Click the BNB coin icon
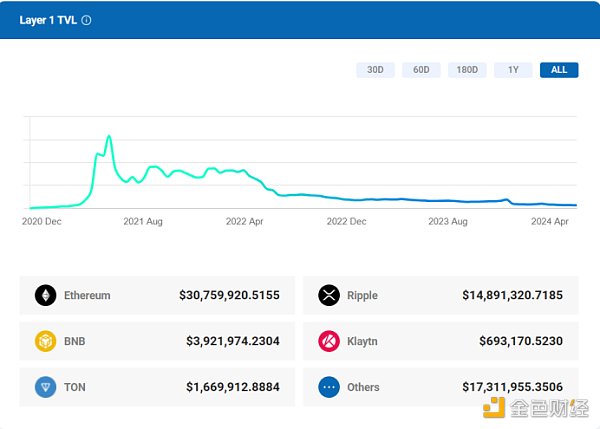 [46, 341]
